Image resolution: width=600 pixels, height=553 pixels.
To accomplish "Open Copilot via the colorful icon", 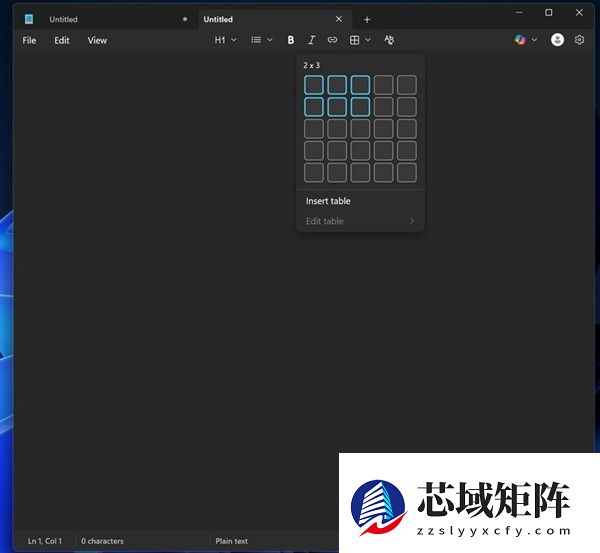I will pos(520,40).
